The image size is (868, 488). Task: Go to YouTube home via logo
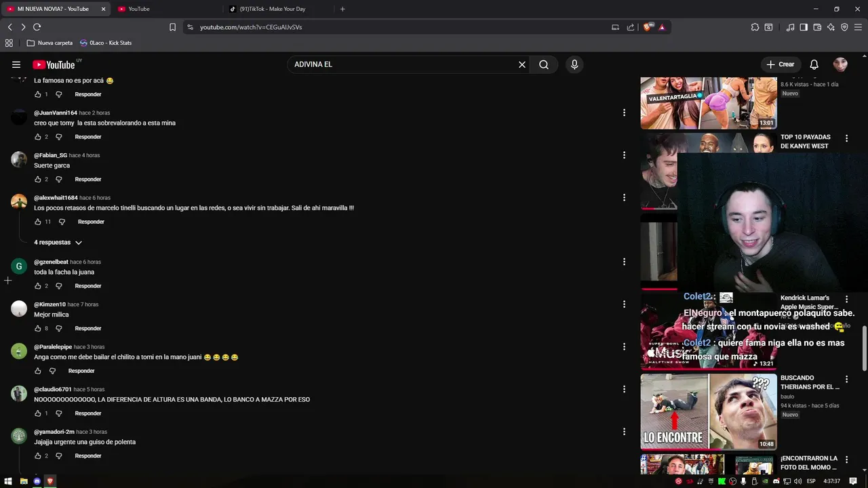tap(54, 64)
